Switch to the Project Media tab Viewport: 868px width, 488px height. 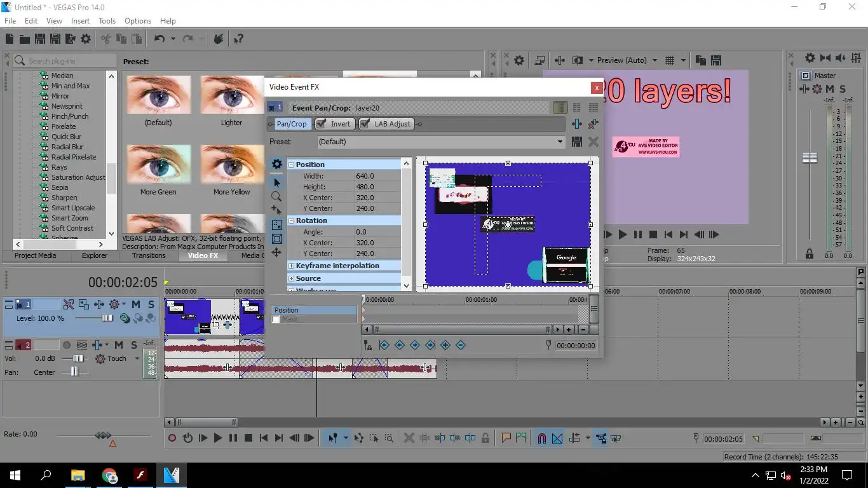pos(36,255)
